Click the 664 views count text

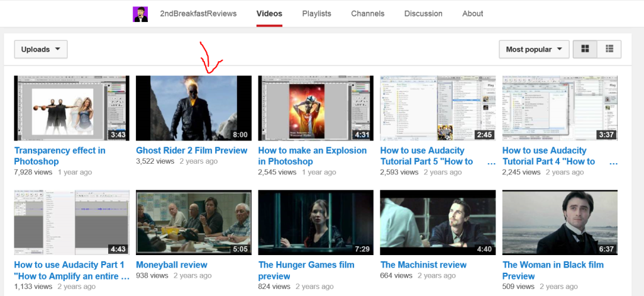tap(396, 275)
